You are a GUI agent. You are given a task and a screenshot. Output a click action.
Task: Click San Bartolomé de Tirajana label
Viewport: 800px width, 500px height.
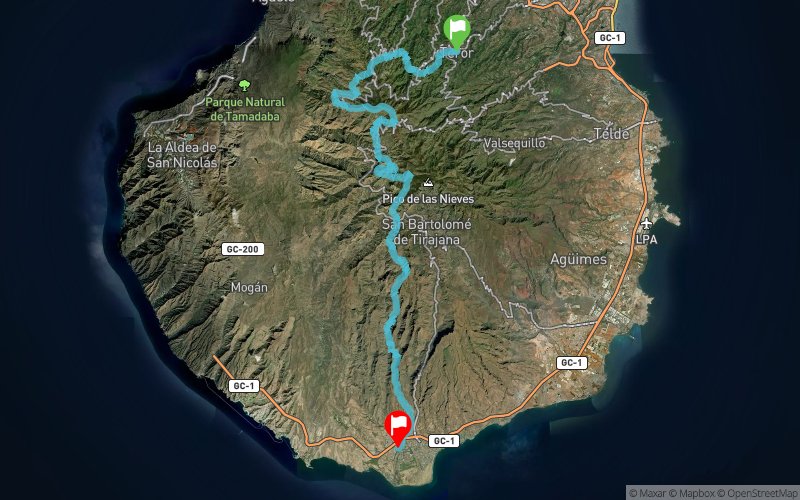click(x=427, y=232)
